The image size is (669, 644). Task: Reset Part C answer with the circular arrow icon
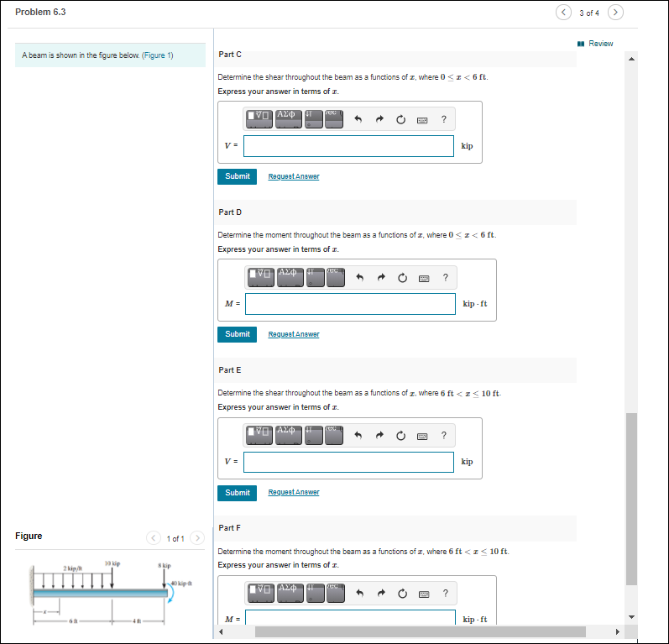click(400, 119)
